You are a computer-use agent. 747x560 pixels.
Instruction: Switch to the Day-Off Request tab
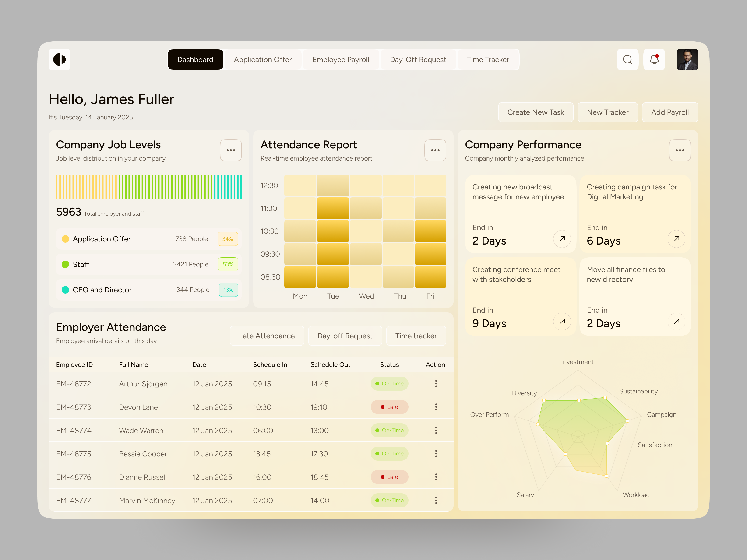pyautogui.click(x=418, y=59)
